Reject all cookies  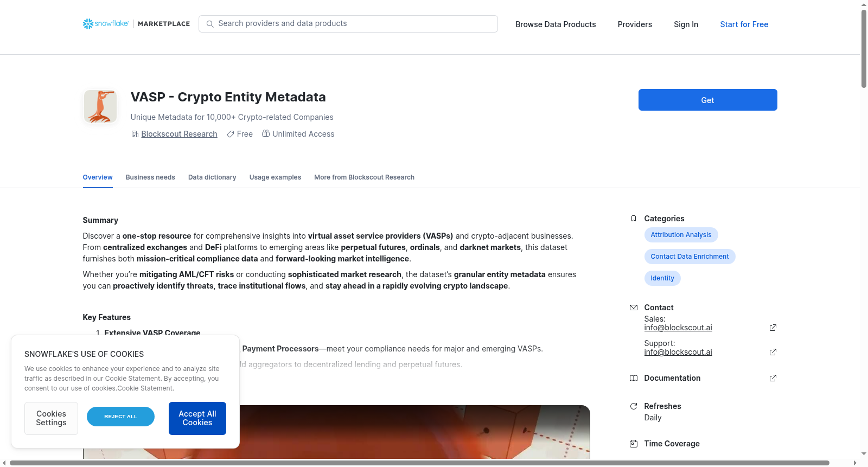[x=120, y=417]
